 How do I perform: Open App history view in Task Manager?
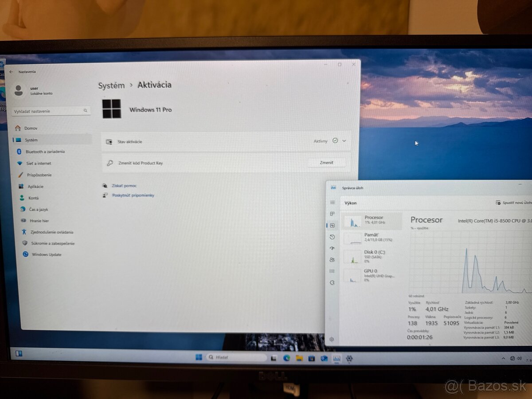(x=332, y=237)
